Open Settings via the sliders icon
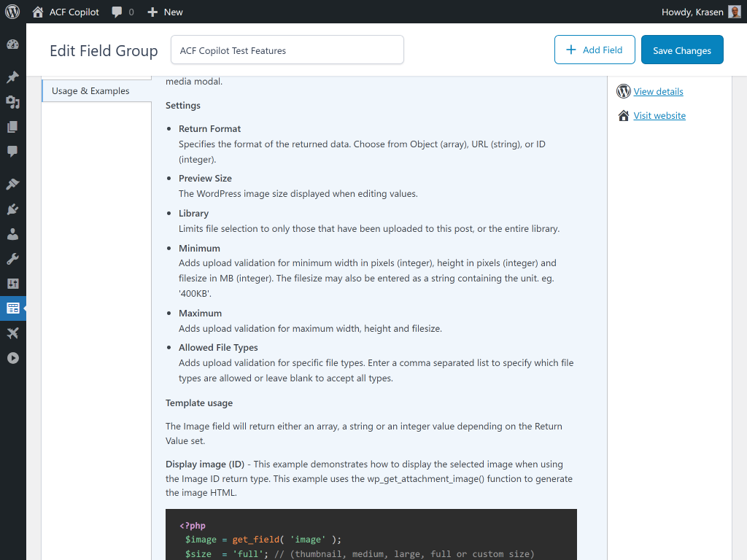Viewport: 747px width, 560px height. tap(12, 284)
